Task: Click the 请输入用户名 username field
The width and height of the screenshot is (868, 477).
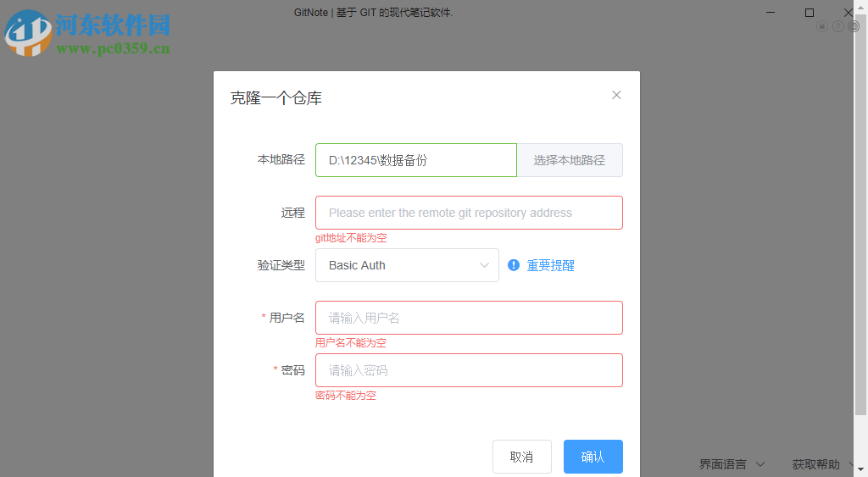Action: [469, 318]
